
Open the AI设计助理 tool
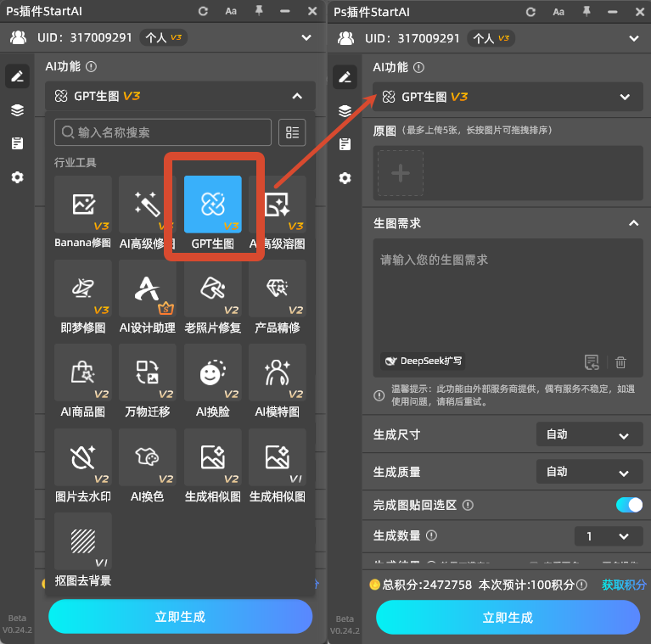point(148,288)
